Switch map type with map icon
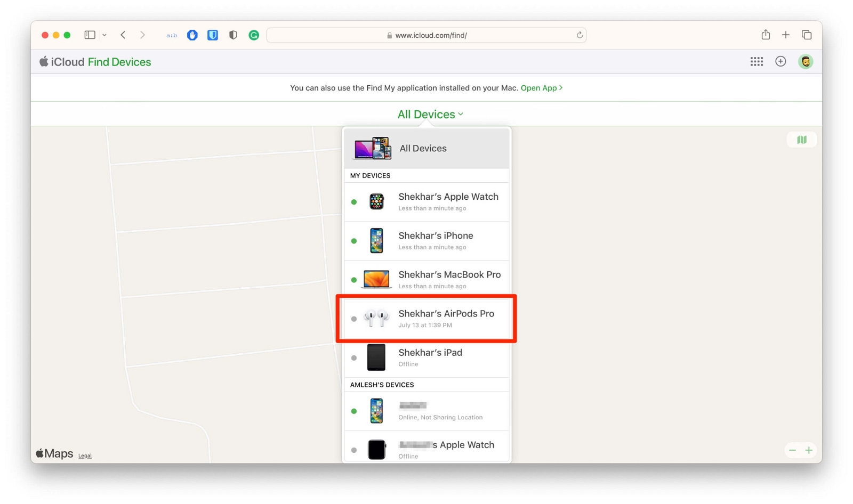The height and width of the screenshot is (504, 853). [801, 140]
